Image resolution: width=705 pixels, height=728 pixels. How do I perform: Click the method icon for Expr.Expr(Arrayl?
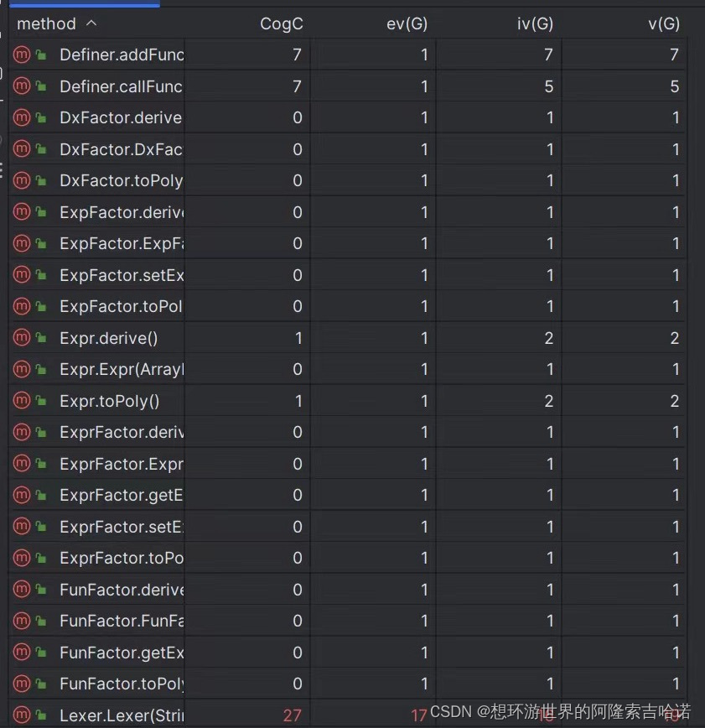pyautogui.click(x=21, y=369)
